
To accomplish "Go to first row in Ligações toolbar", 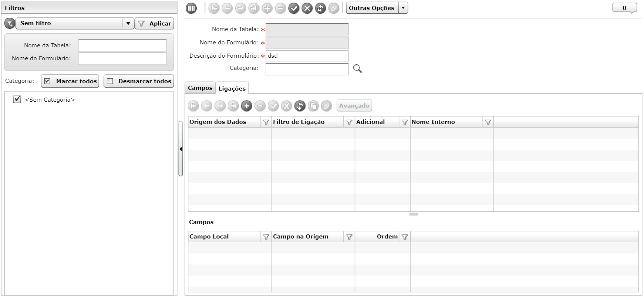I will 193,106.
